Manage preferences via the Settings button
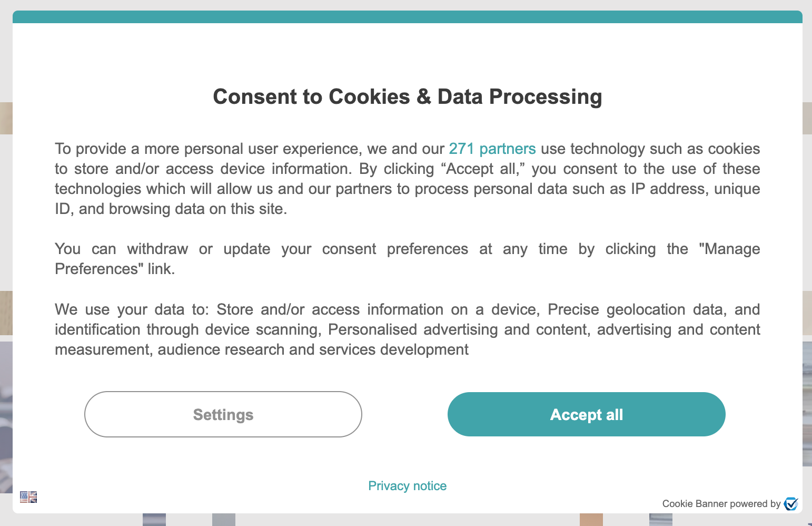 pyautogui.click(x=223, y=414)
